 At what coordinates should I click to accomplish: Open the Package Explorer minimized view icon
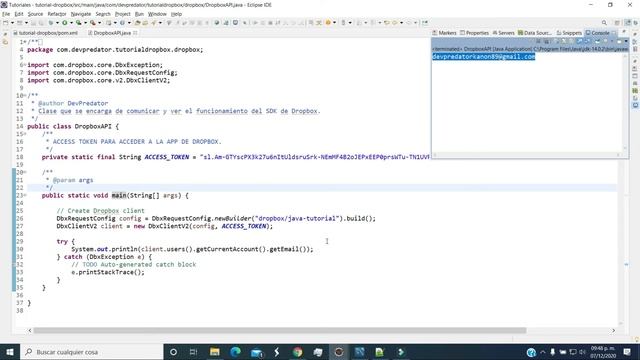point(5,42)
